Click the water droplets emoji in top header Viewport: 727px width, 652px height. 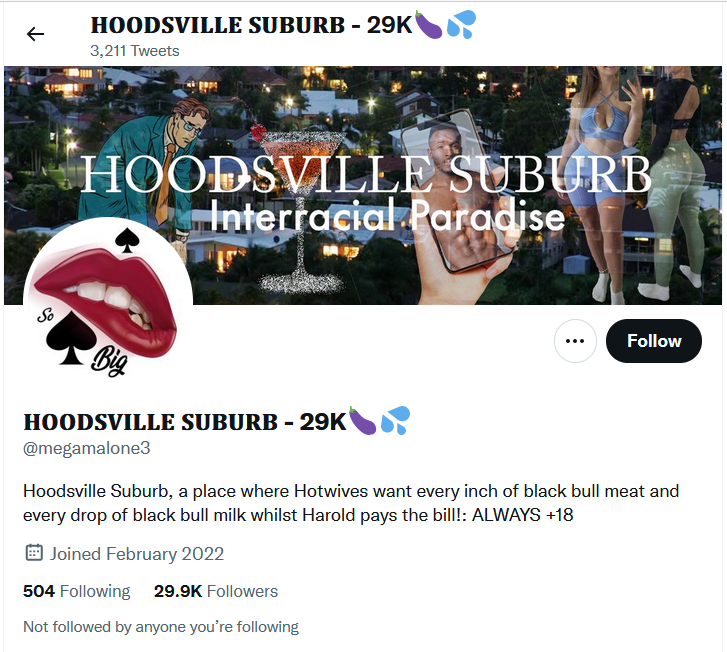coord(461,24)
